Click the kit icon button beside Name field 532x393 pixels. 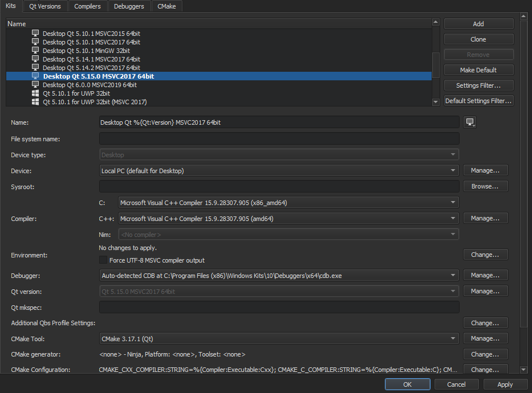pyautogui.click(x=470, y=122)
